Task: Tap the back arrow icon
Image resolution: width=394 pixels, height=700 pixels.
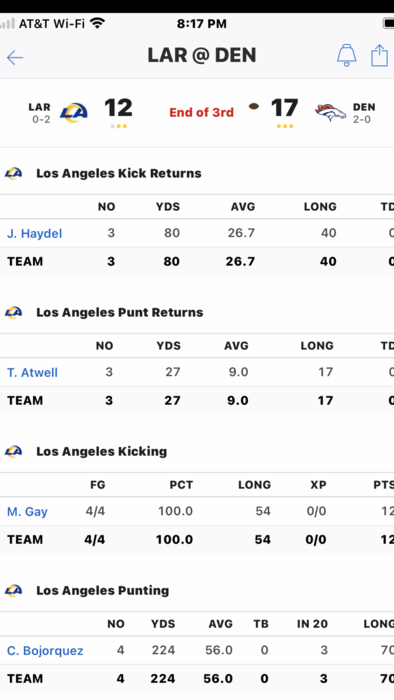Action: click(x=15, y=57)
